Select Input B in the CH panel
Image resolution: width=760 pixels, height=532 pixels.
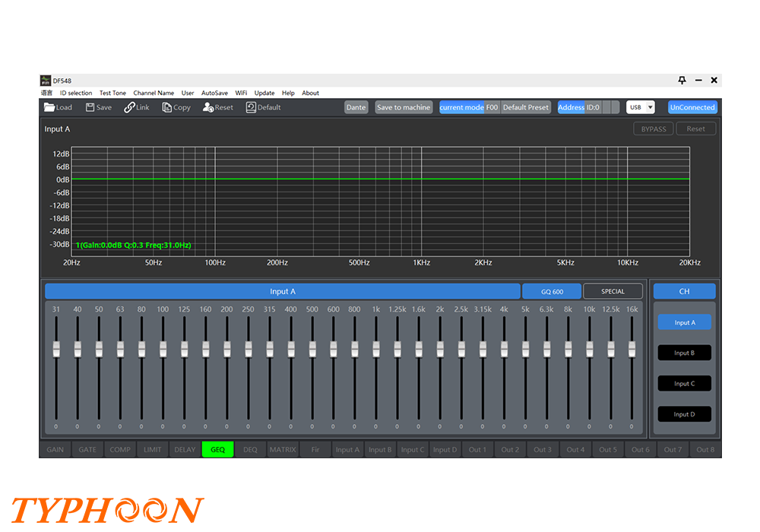pos(684,353)
